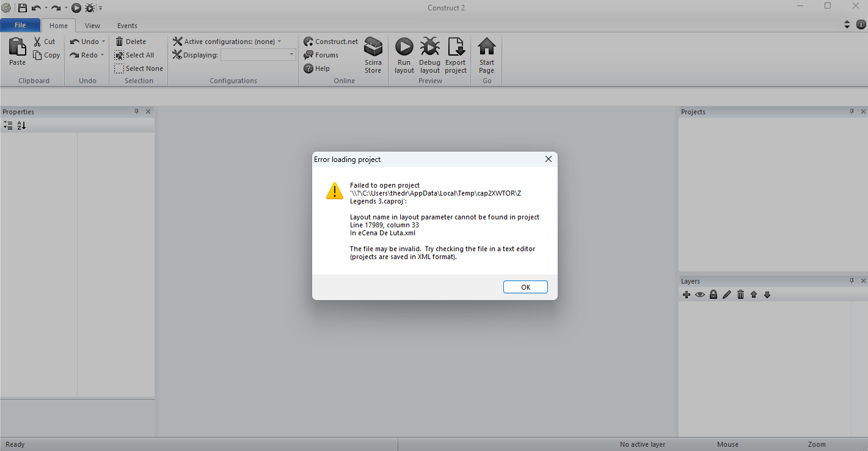
Task: Click the run play icon in title bar
Action: 76,8
